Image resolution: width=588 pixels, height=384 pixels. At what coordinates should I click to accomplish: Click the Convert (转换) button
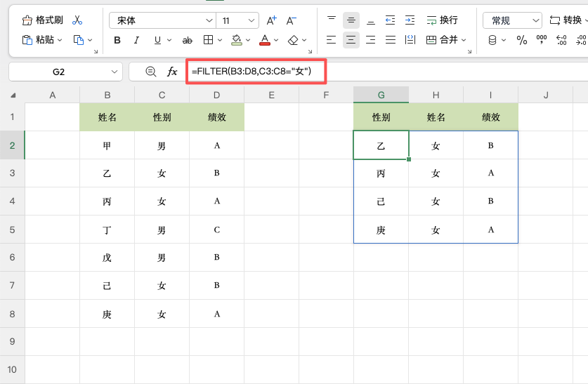(x=566, y=20)
